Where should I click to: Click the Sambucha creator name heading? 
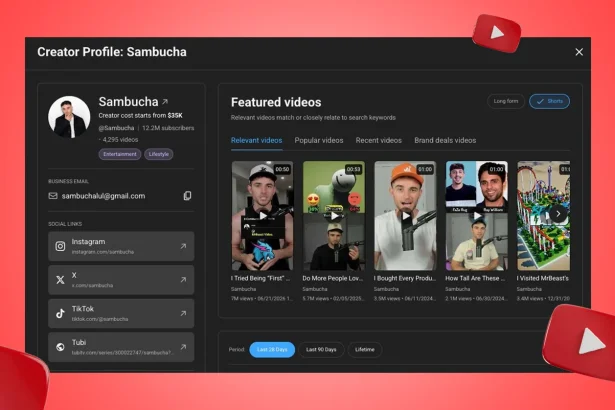pyautogui.click(x=128, y=102)
